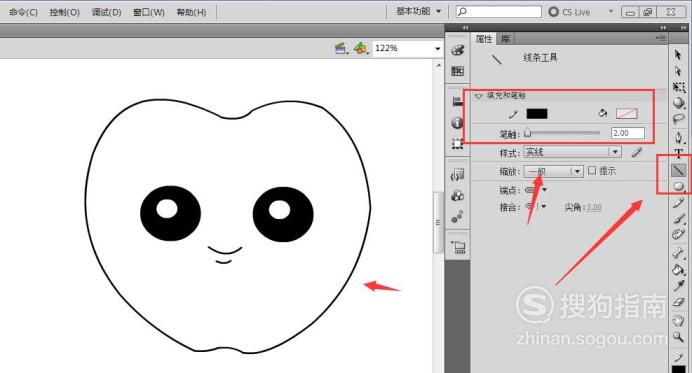Screen dimensions: 692x373
Task: Switch to the 库 library tab
Action: tap(505, 39)
